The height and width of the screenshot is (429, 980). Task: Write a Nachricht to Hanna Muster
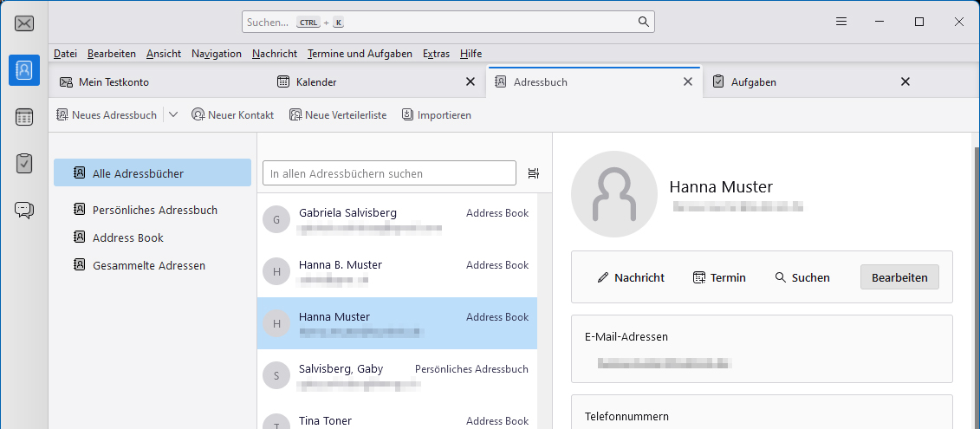631,277
